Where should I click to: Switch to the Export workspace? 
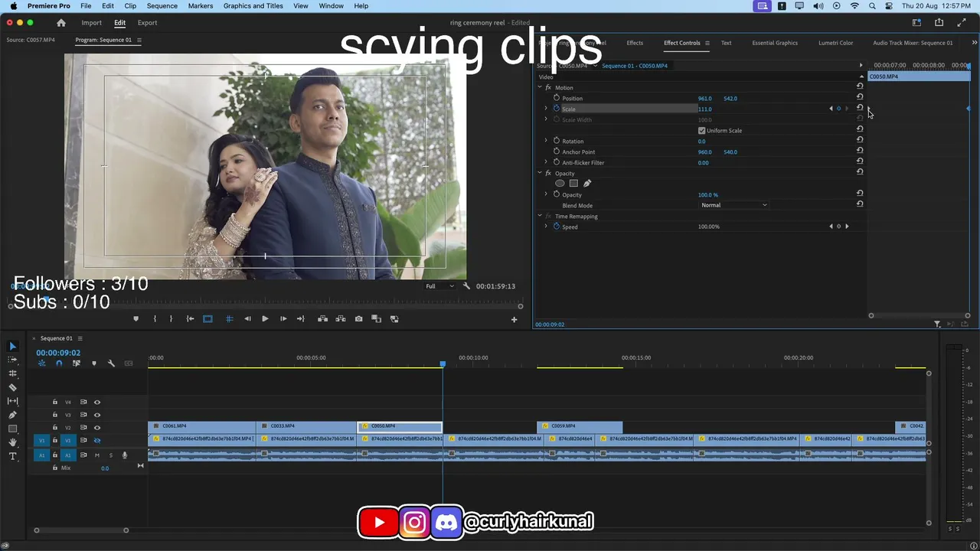tap(147, 23)
